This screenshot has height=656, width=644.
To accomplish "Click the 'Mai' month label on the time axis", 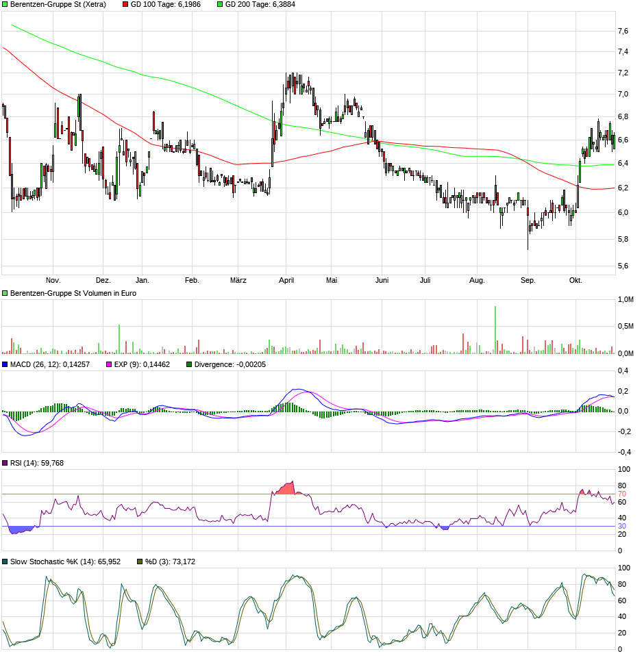I will tap(332, 280).
